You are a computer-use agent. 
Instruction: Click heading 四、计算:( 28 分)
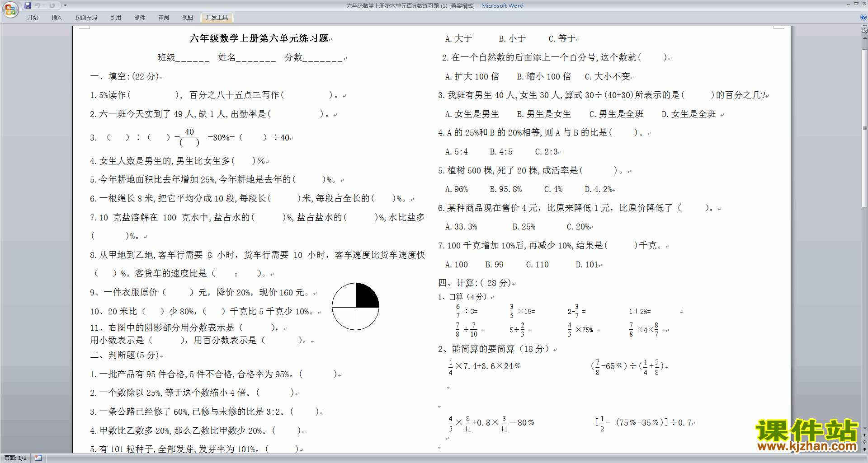474,283
